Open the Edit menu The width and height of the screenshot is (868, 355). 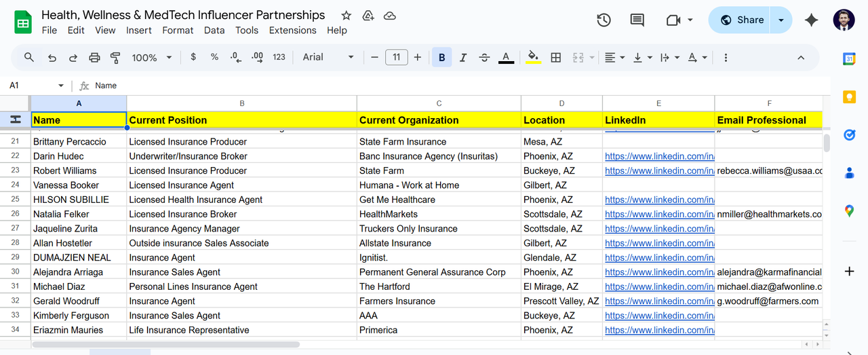[76, 30]
